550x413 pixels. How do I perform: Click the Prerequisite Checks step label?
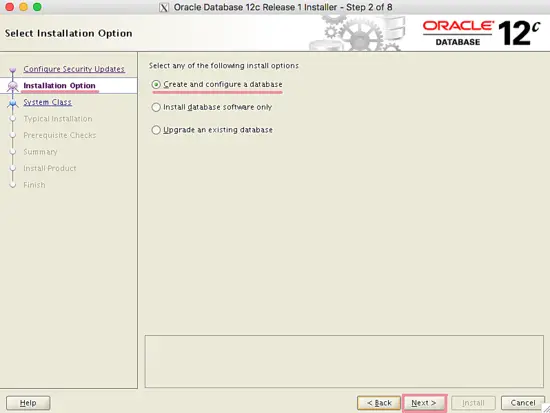coord(60,135)
